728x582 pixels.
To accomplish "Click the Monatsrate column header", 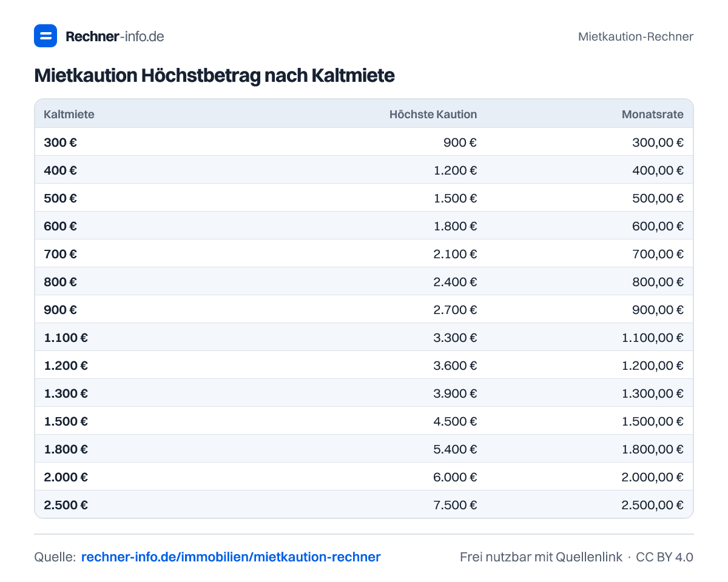I will (653, 114).
